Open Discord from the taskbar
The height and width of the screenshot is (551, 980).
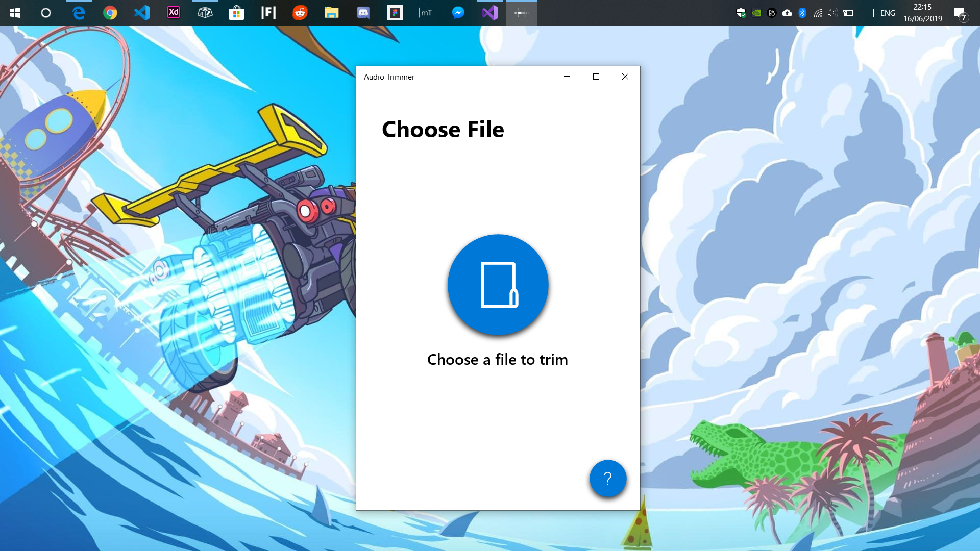(363, 12)
